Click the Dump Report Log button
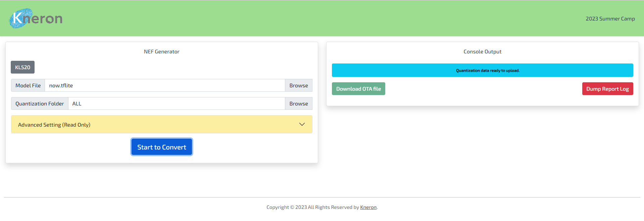 tap(607, 89)
